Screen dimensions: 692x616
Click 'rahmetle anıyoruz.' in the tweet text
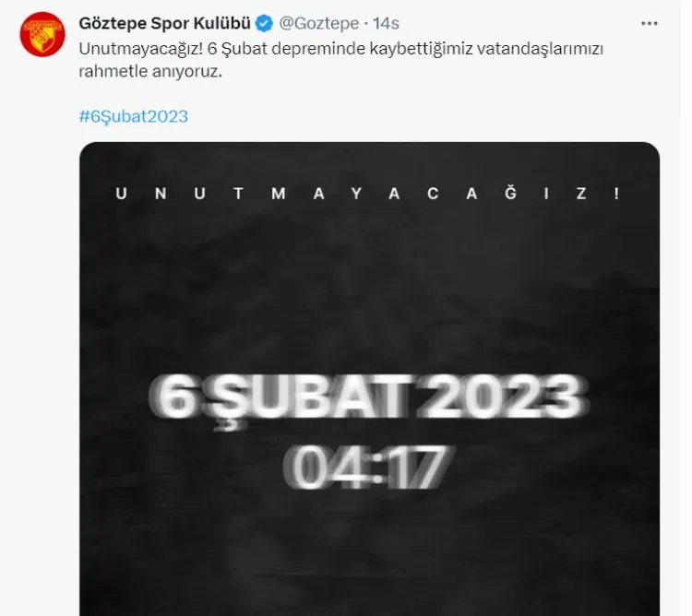point(150,71)
